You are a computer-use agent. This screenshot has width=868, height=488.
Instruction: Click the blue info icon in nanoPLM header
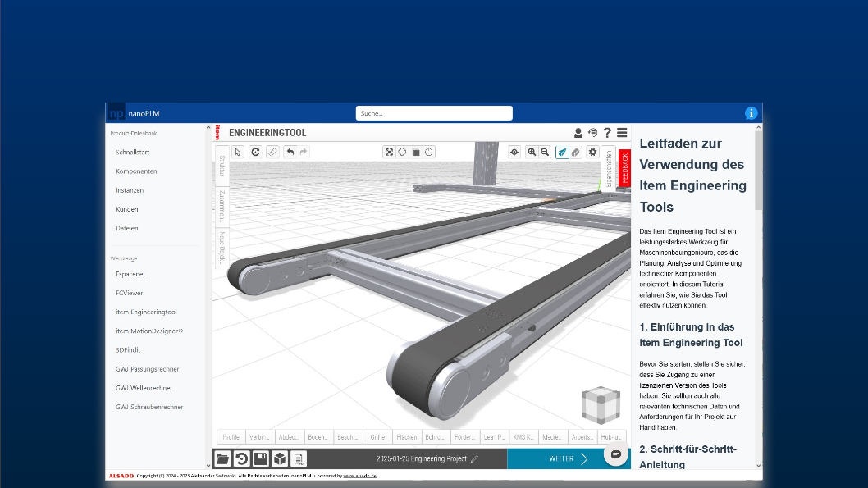click(x=751, y=113)
